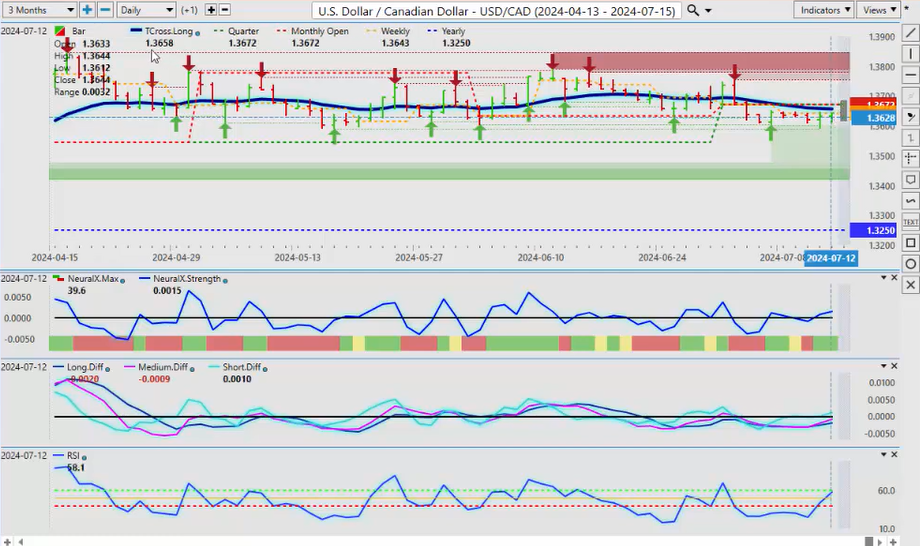The image size is (920, 546).
Task: Click the blue 1.3628 current price tag
Action: click(872, 118)
